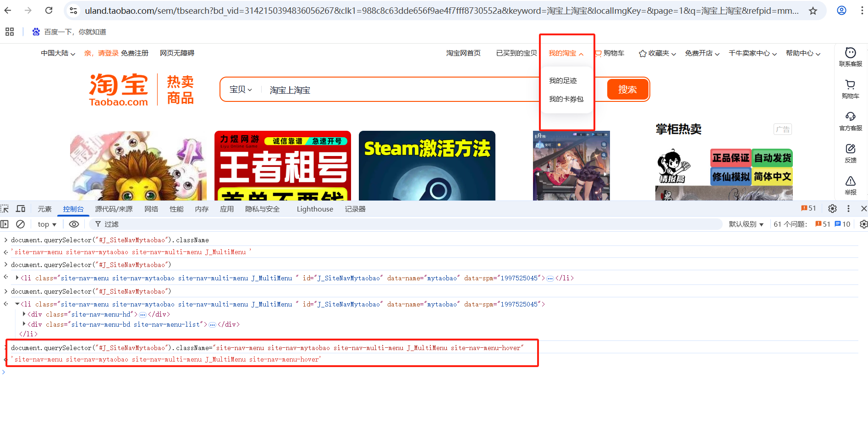Select 我的卡券包 from the dropdown
Image resolution: width=868 pixels, height=429 pixels.
tap(566, 99)
